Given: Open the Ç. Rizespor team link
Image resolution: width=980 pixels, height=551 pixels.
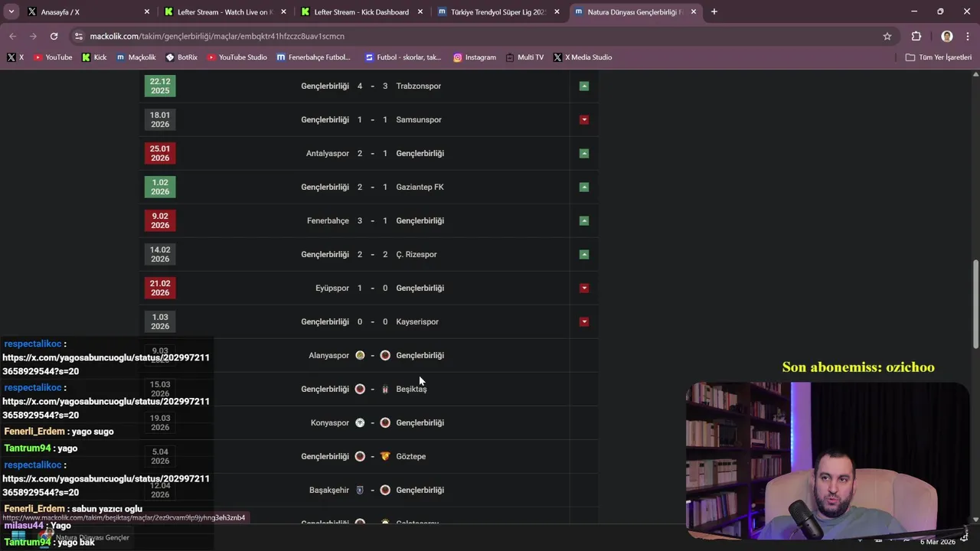Looking at the screenshot, I should [x=416, y=254].
